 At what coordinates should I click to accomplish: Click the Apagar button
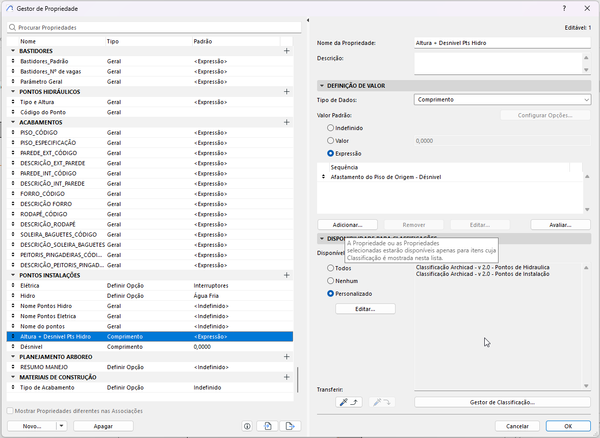(x=103, y=426)
